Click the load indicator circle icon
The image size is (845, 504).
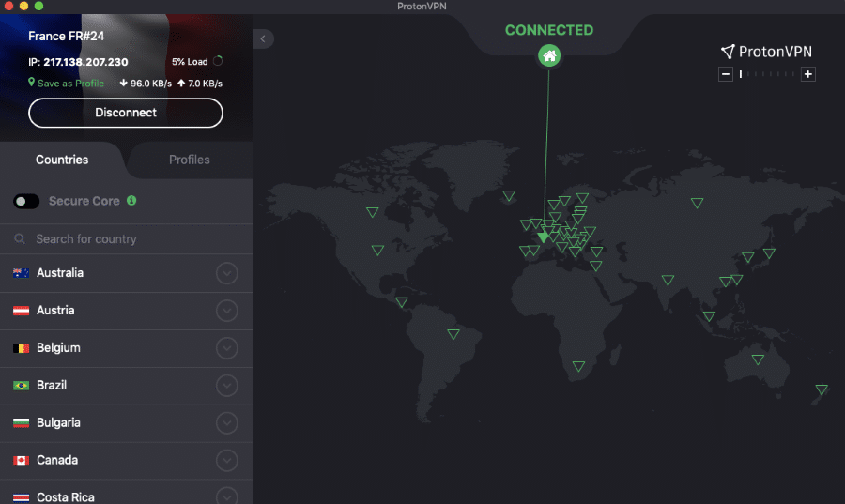click(x=218, y=61)
